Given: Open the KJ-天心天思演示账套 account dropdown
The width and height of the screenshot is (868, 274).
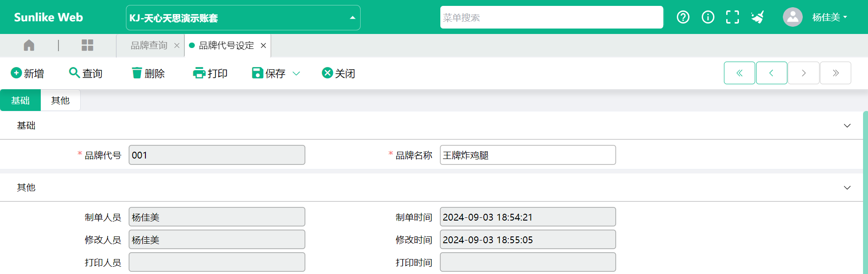Looking at the screenshot, I should (x=243, y=18).
